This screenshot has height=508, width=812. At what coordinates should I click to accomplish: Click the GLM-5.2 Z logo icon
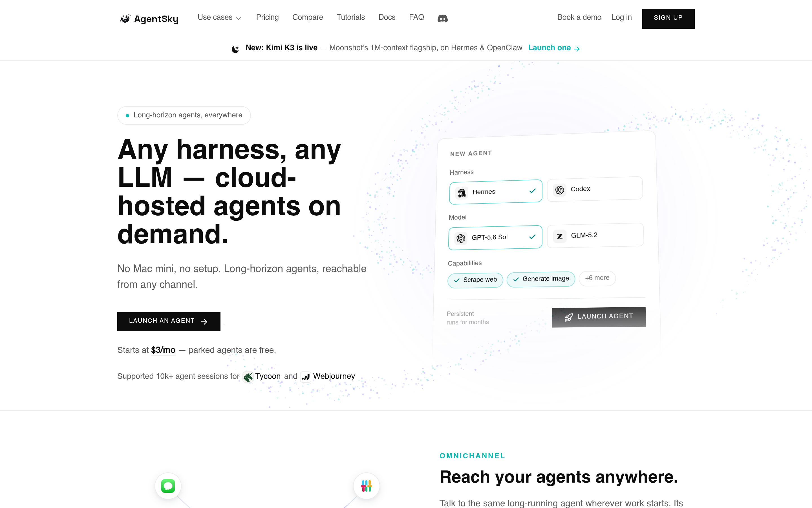pos(560,236)
